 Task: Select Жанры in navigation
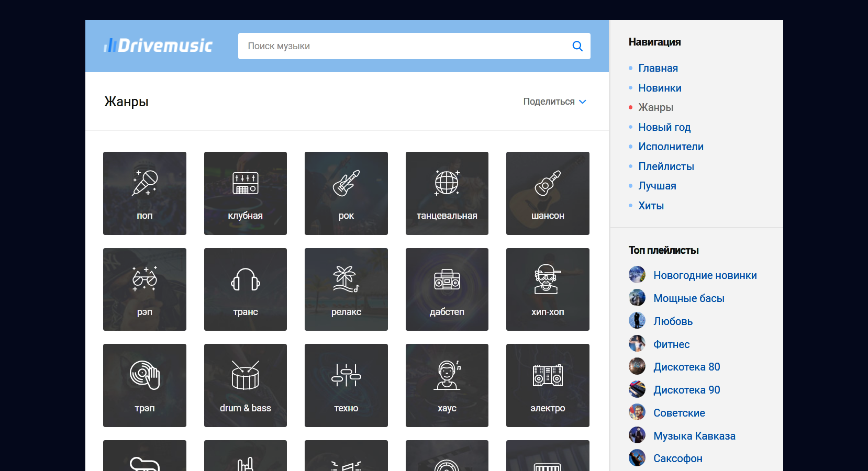point(655,107)
